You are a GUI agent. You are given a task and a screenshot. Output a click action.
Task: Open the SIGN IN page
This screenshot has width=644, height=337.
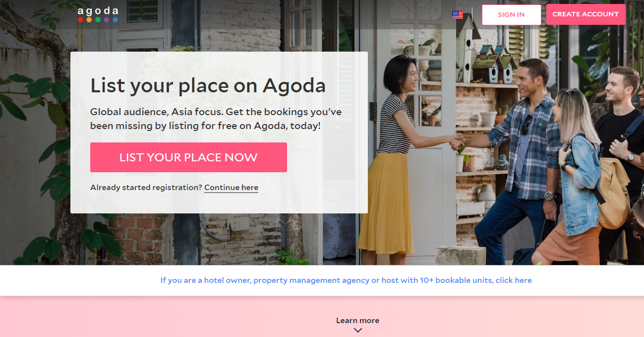[511, 15]
